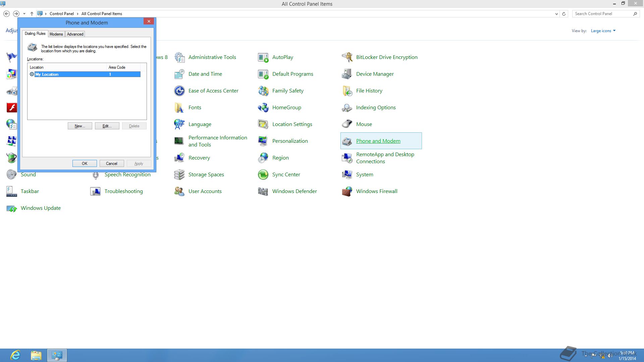Click the Up one level arrow

point(32,14)
